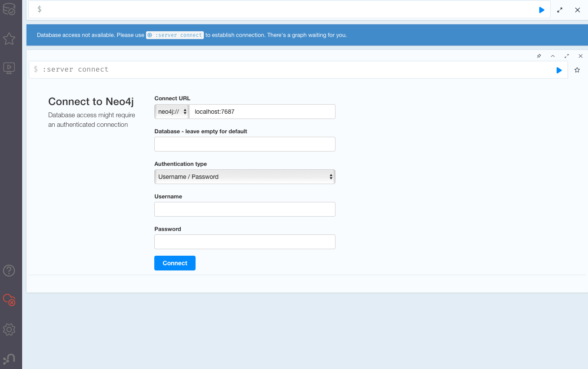Pin the server connect frame
The image size is (588, 369).
point(539,56)
